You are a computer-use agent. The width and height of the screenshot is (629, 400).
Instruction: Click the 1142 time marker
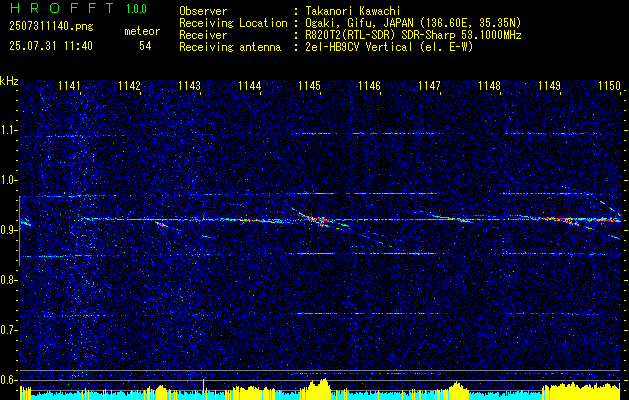tap(130, 86)
